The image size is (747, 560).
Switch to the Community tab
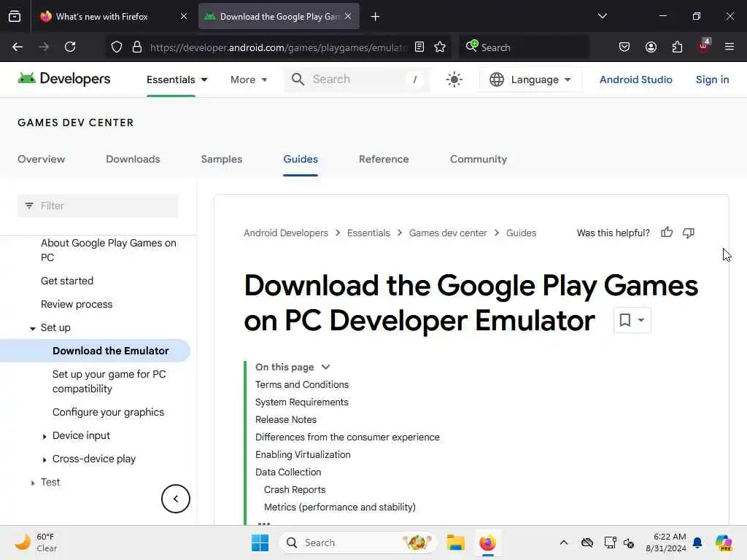point(479,159)
